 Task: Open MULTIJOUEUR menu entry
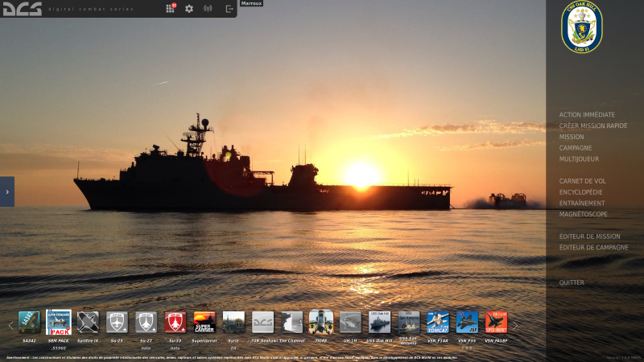coord(579,159)
